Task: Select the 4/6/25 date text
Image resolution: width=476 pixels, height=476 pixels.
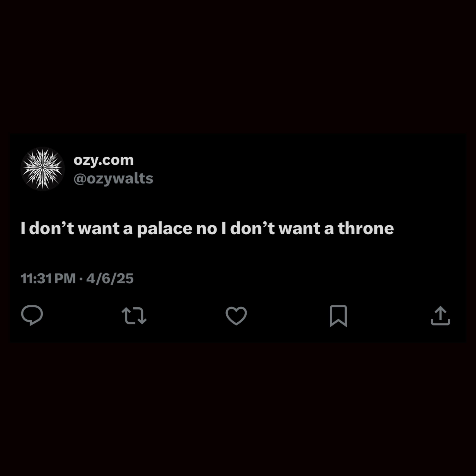Action: pos(110,279)
